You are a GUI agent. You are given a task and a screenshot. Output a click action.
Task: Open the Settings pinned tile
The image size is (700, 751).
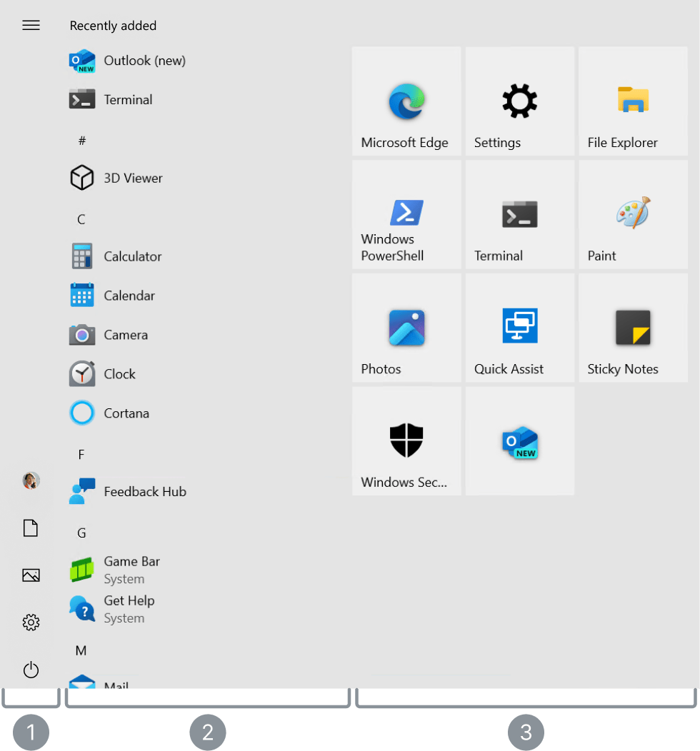coord(520,101)
